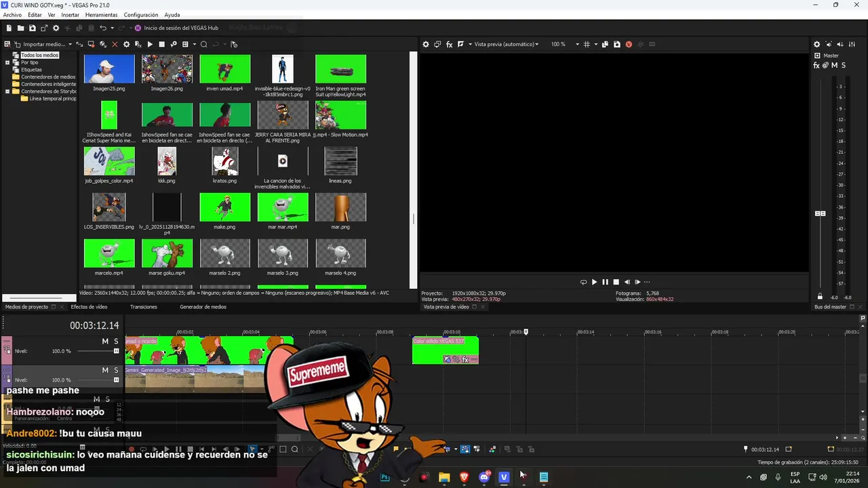
Task: Open the Vista previa (automático) quality dropdown
Action: (506, 44)
